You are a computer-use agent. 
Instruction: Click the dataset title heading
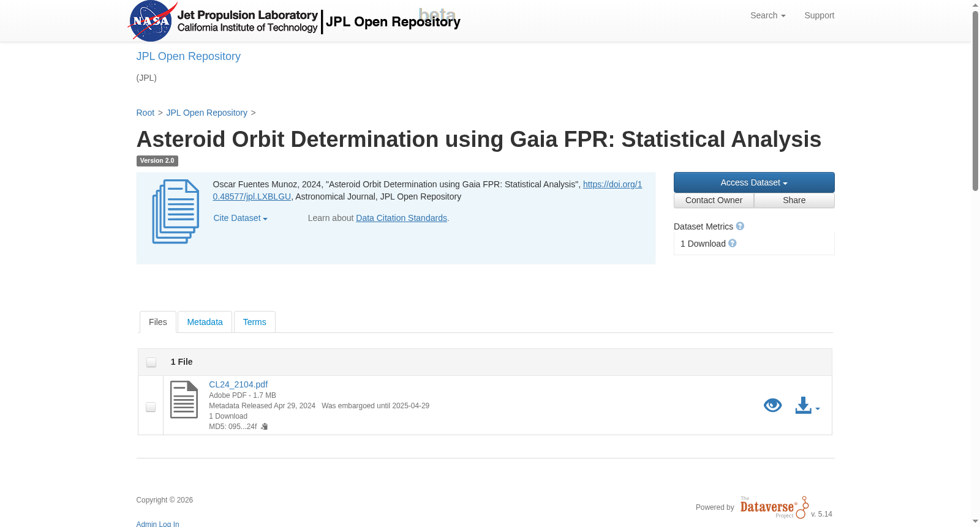pyautogui.click(x=478, y=140)
